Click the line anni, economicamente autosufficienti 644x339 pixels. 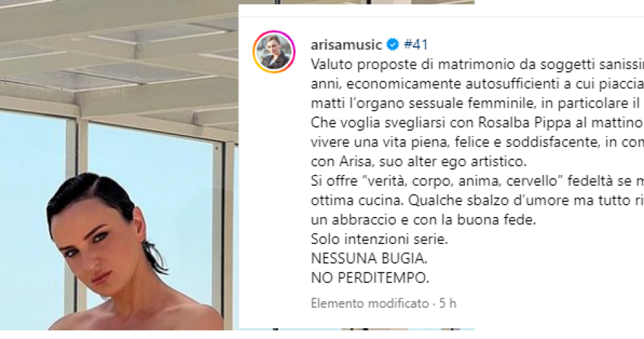(477, 84)
